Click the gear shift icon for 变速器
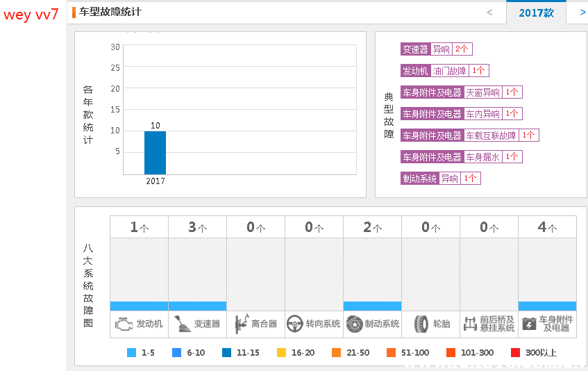The height and width of the screenshot is (371, 588). point(183,324)
